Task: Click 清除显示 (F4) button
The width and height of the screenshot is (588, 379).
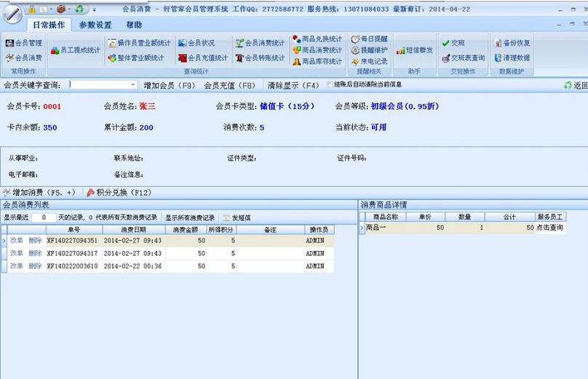Action: pos(293,85)
